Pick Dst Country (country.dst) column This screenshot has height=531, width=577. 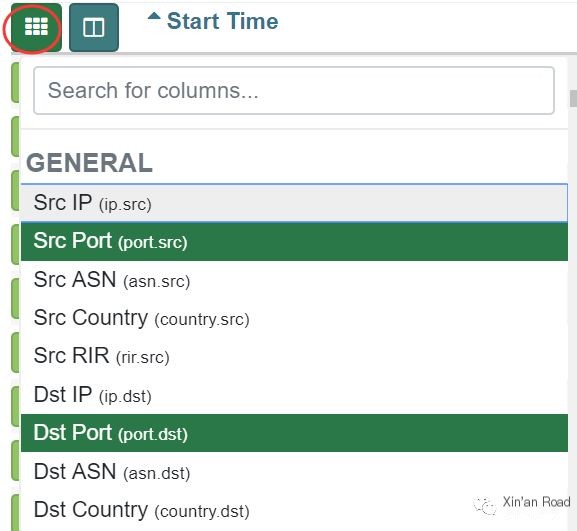pyautogui.click(x=294, y=510)
